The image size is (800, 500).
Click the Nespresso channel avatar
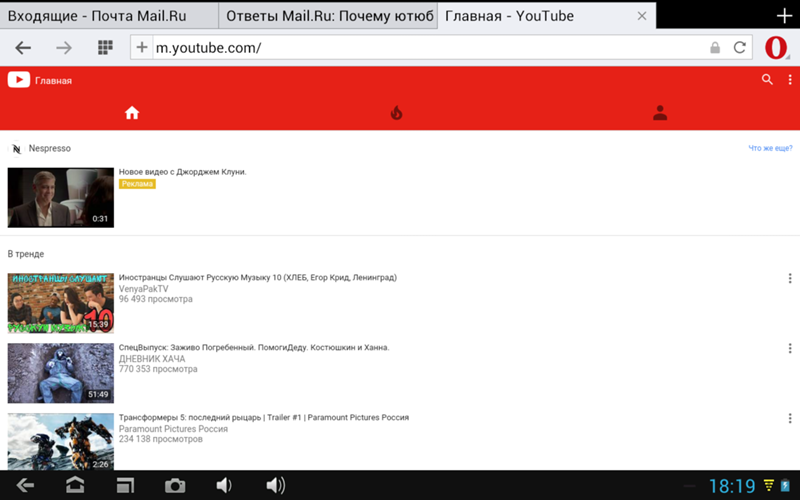(16, 148)
